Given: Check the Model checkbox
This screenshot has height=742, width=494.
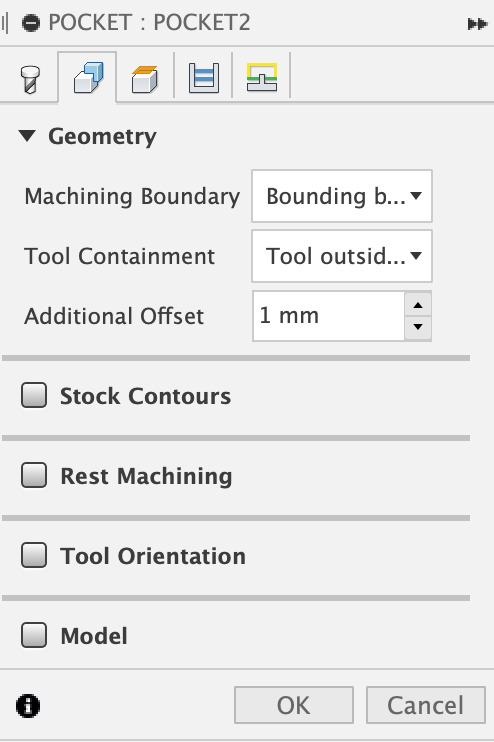Looking at the screenshot, I should pyautogui.click(x=34, y=635).
